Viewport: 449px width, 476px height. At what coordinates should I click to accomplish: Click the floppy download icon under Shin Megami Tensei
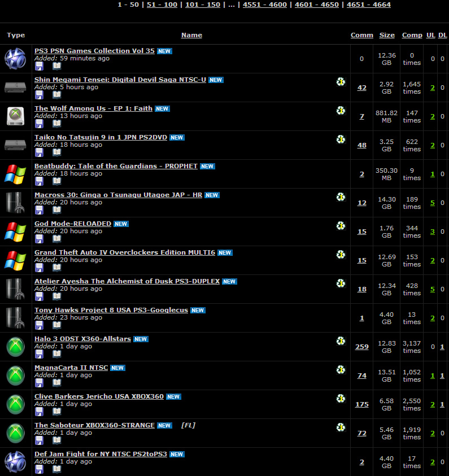click(39, 95)
